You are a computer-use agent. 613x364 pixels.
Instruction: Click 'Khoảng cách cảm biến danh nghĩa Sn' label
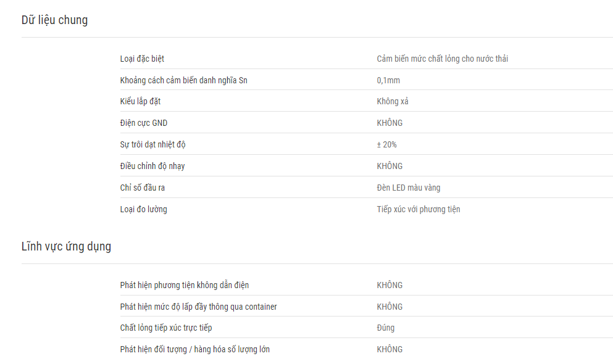click(x=183, y=80)
